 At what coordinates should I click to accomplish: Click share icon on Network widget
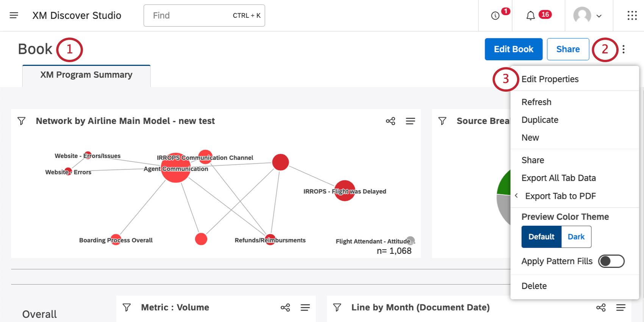[x=391, y=121]
